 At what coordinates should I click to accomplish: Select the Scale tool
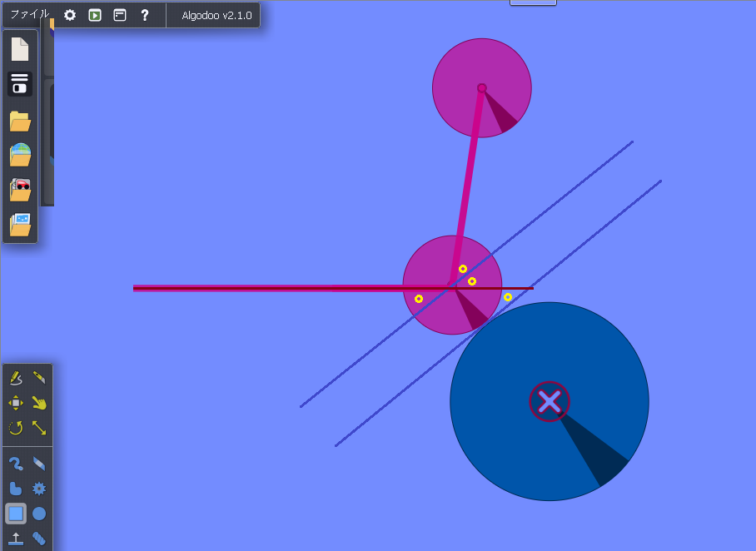[x=39, y=428]
